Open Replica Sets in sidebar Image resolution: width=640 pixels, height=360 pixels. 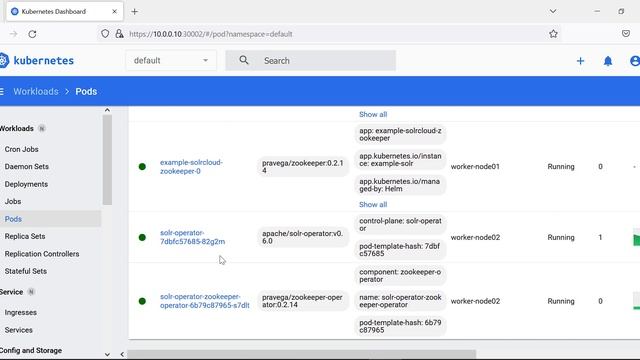tap(25, 236)
